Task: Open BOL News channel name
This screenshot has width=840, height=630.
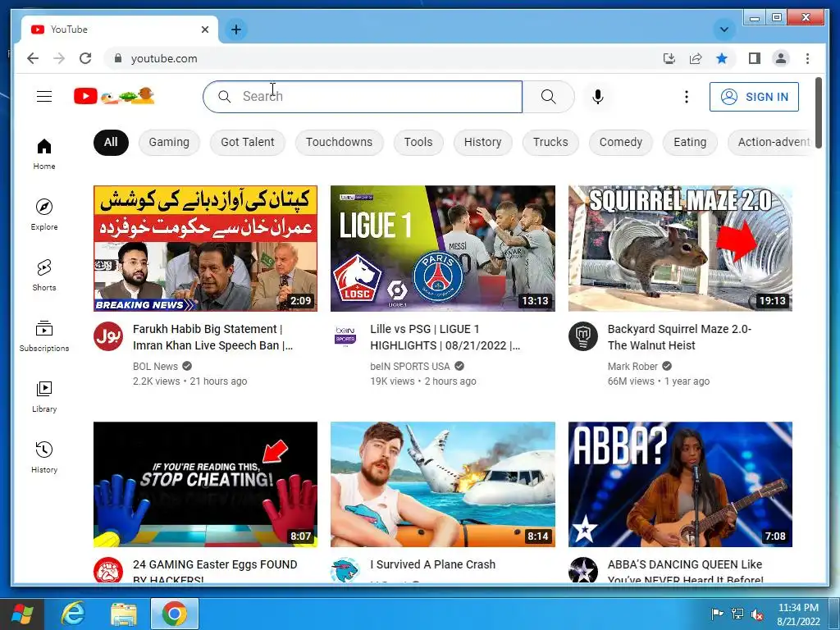Action: click(155, 367)
